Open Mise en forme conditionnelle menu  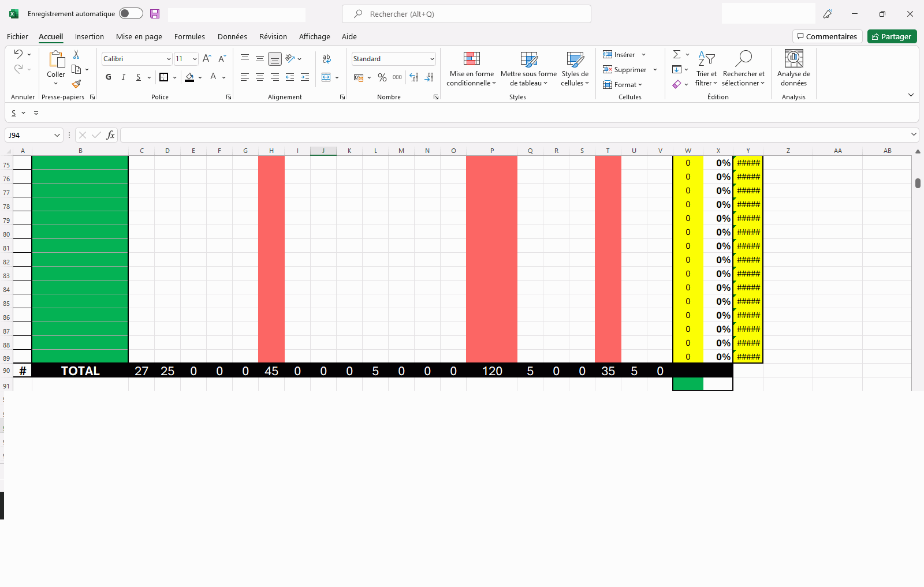[x=471, y=68]
